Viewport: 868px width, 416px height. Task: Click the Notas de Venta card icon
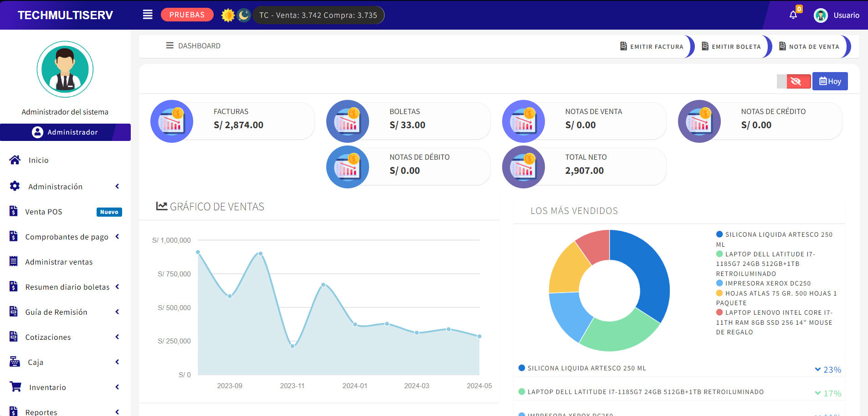click(524, 121)
